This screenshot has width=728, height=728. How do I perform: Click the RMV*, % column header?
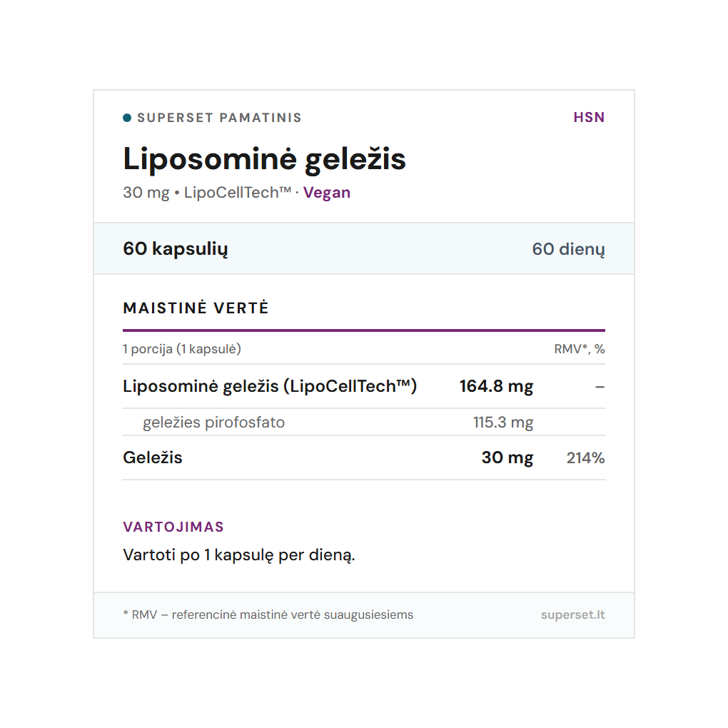pyautogui.click(x=580, y=349)
